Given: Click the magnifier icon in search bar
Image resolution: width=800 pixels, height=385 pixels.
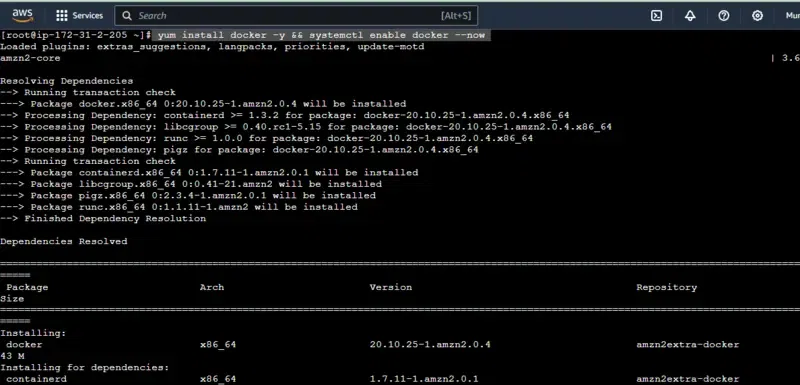Looking at the screenshot, I should pos(127,16).
